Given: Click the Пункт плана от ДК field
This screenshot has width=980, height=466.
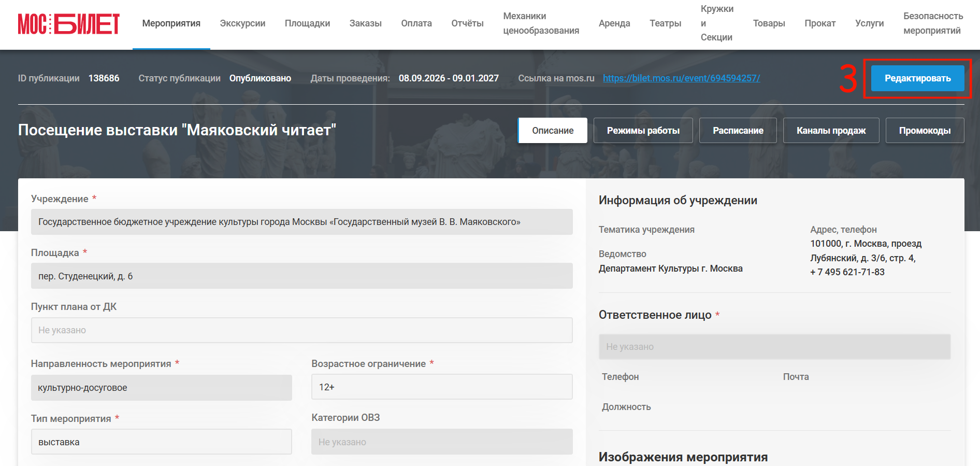Looking at the screenshot, I should coord(302,330).
